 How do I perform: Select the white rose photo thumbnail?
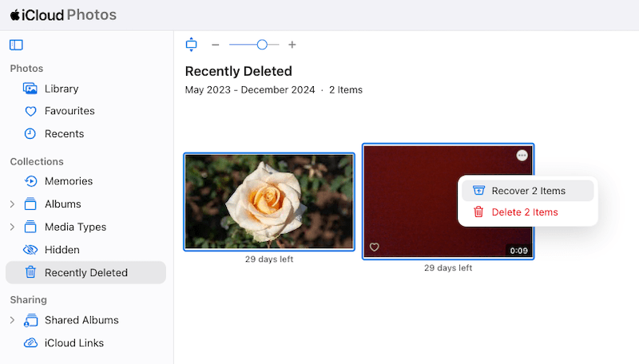[269, 202]
